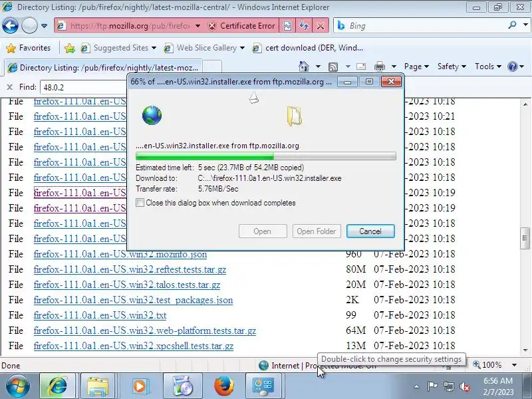Open the win32.mozinfo.json file link

[x=120, y=254]
